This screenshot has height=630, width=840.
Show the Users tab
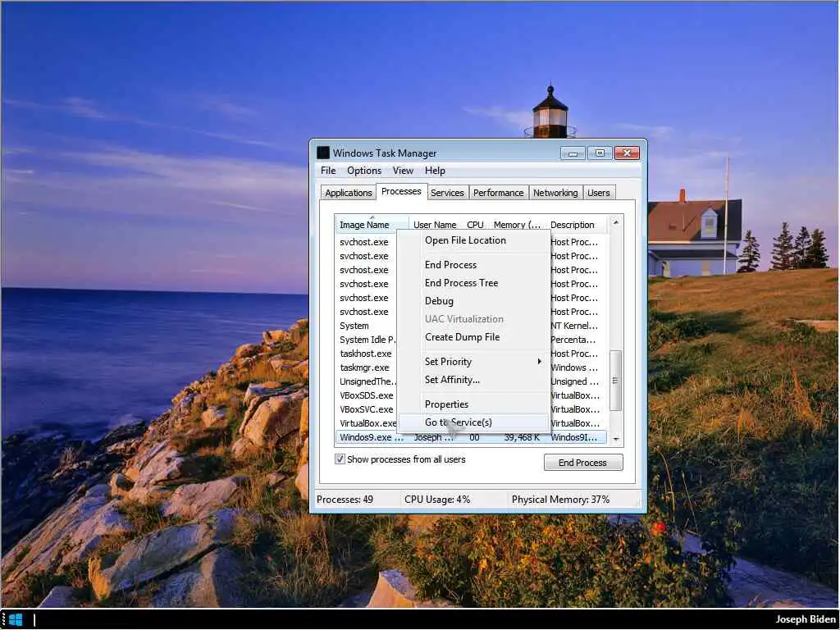tap(598, 193)
